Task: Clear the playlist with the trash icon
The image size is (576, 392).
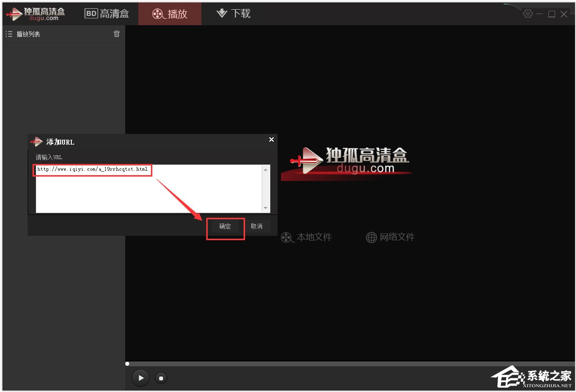Action: [116, 33]
